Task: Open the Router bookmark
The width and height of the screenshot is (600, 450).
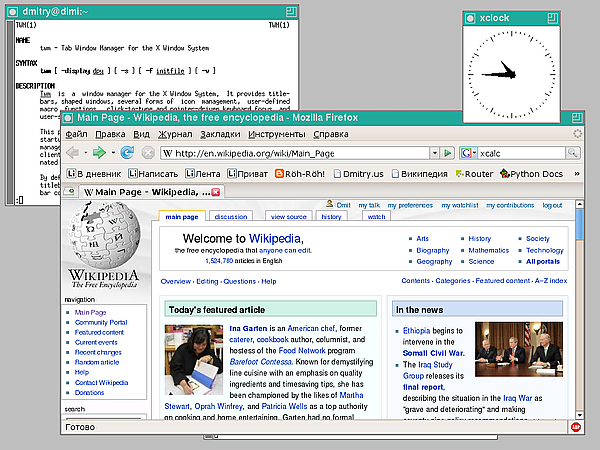Action: tap(474, 174)
